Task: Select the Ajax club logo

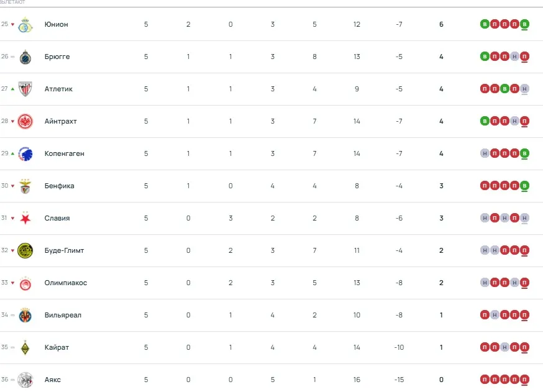Action: click(25, 380)
